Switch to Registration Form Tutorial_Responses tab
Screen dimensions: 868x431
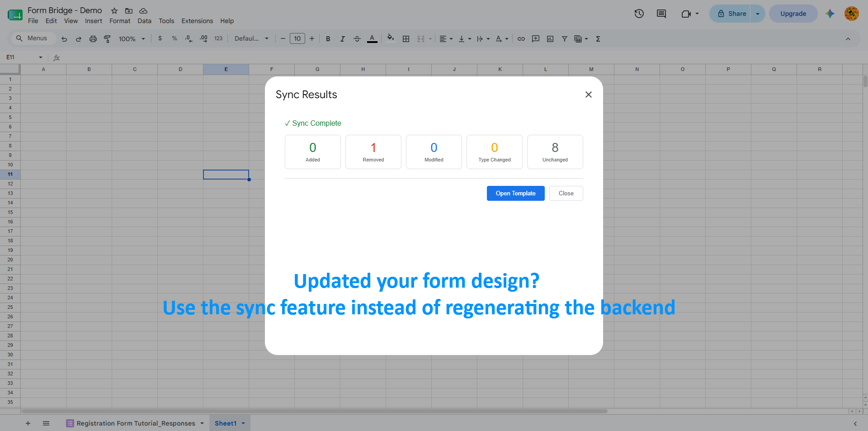pos(136,423)
